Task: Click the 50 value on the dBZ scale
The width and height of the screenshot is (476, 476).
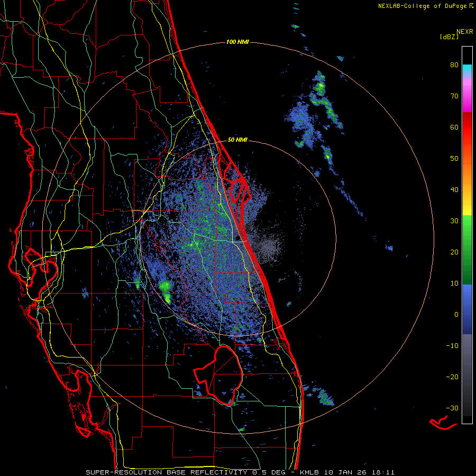Action: tap(454, 159)
